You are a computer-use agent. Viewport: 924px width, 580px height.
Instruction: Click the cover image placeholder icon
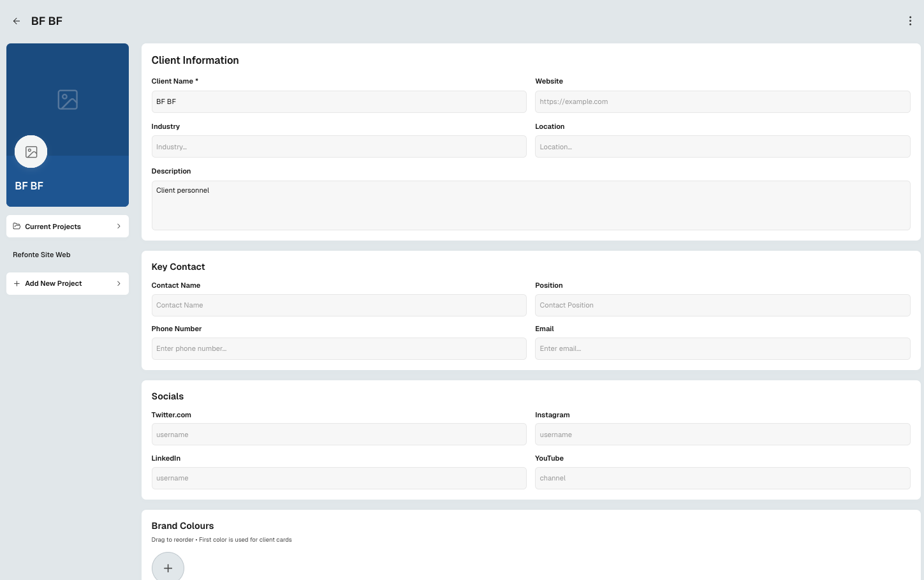pos(68,100)
